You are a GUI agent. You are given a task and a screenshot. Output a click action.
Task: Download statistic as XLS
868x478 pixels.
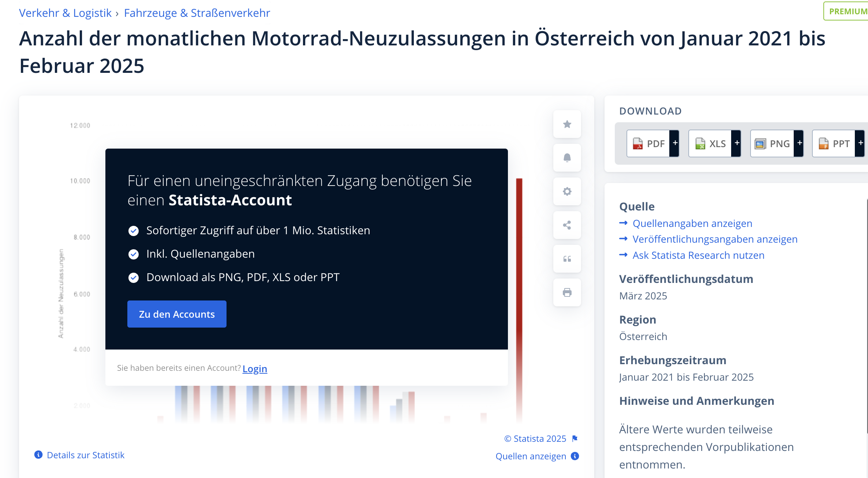[710, 143]
